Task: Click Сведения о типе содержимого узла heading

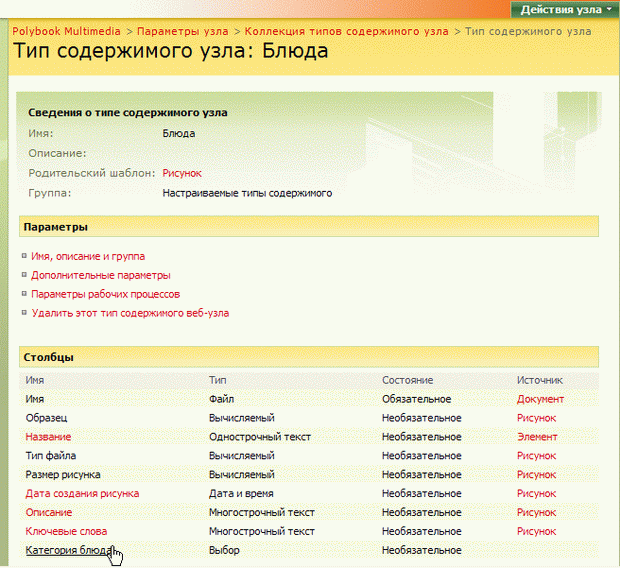Action: 128,113
